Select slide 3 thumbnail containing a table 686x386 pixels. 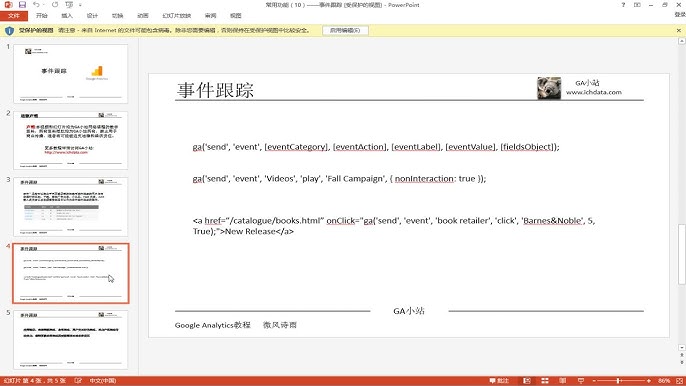click(x=70, y=207)
